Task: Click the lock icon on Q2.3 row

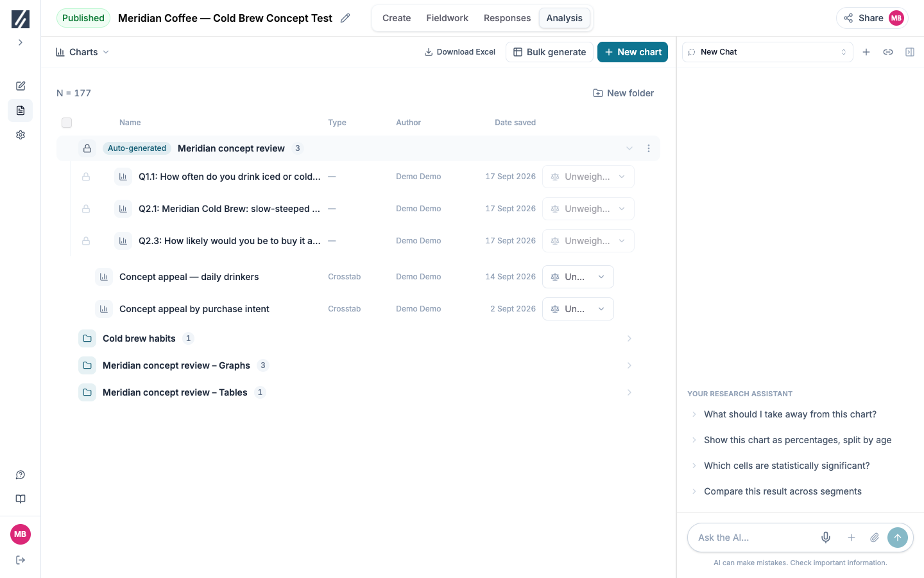Action: tap(86, 241)
